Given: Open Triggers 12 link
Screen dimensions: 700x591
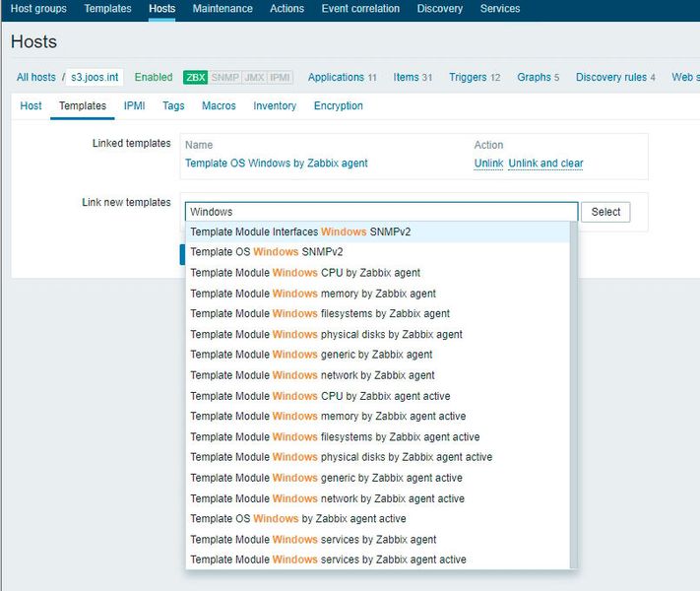Looking at the screenshot, I should [x=475, y=77].
